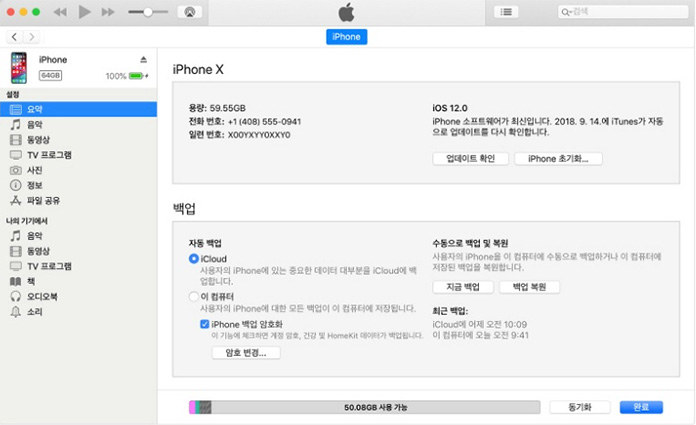Click the iPhone device thumbnail
Screen dimensions: 696x425
click(19, 68)
